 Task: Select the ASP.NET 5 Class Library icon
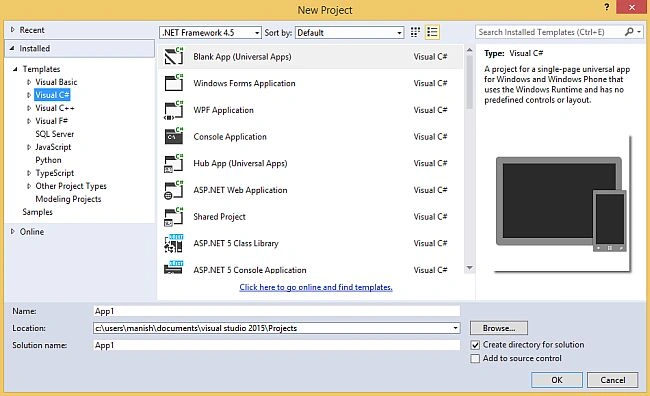click(x=174, y=243)
